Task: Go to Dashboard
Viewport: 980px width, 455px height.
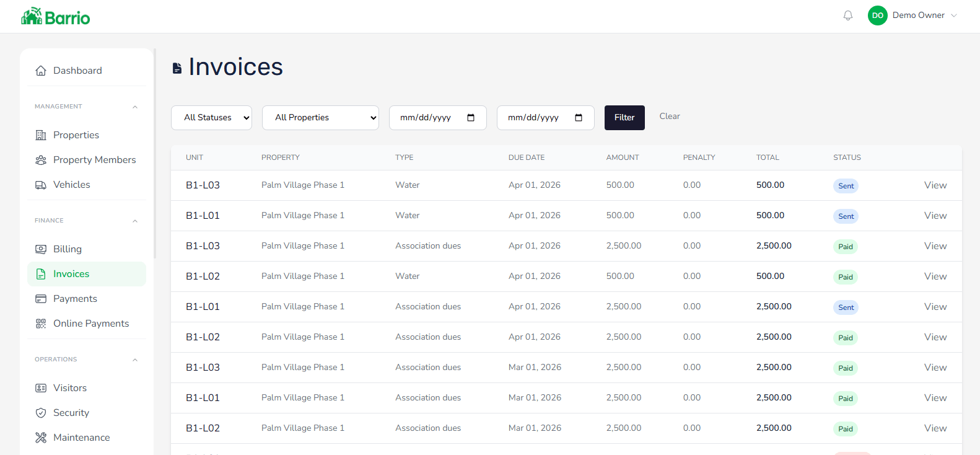Action: [87, 71]
